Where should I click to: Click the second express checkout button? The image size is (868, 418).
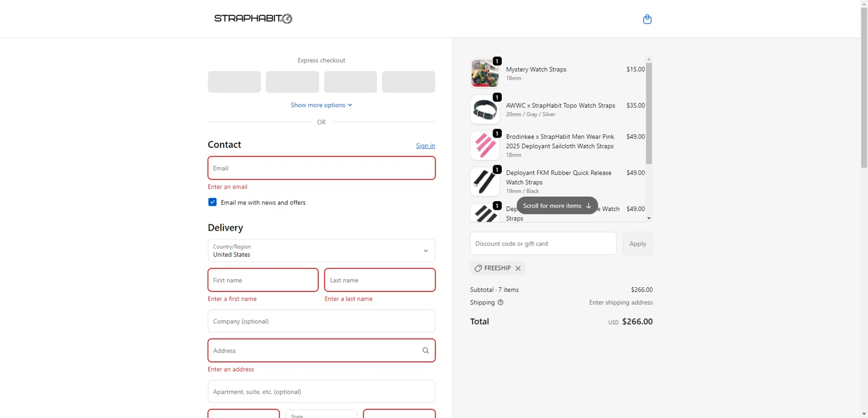[292, 82]
